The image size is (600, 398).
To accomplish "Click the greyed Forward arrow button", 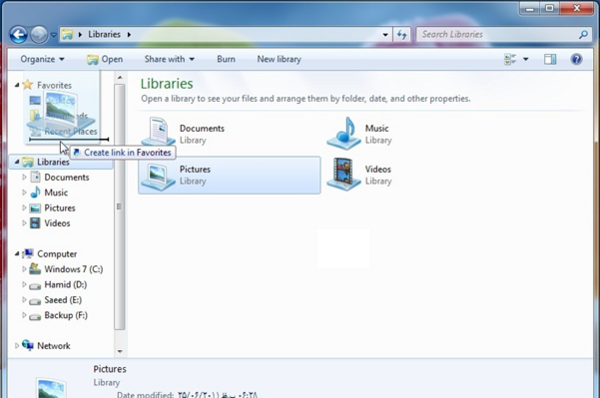I will coord(39,35).
